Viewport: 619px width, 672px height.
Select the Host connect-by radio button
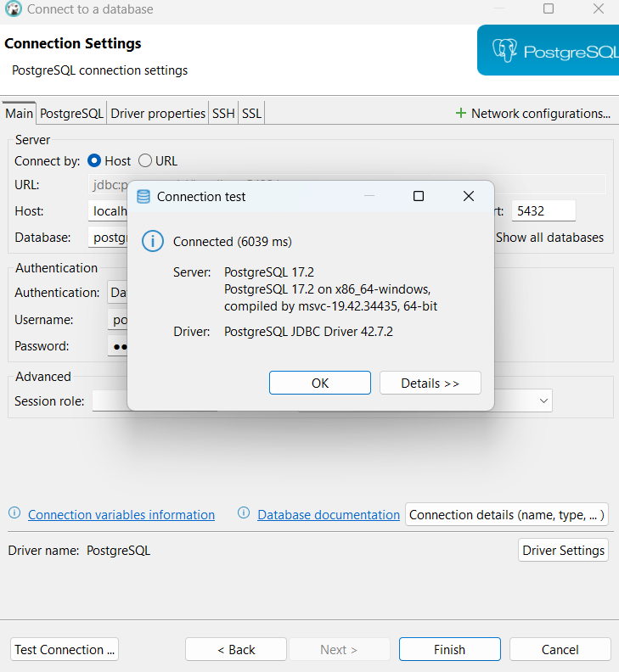click(94, 160)
